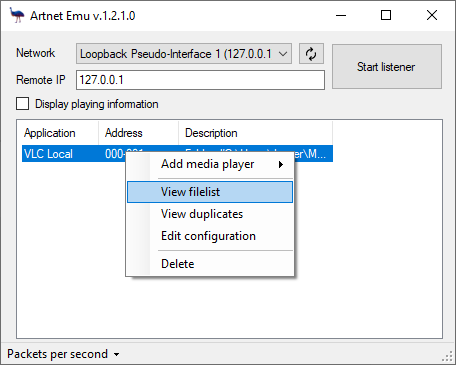Screen dimensions: 456x365
Task: Click the Start listener button
Action: pyautogui.click(x=387, y=67)
